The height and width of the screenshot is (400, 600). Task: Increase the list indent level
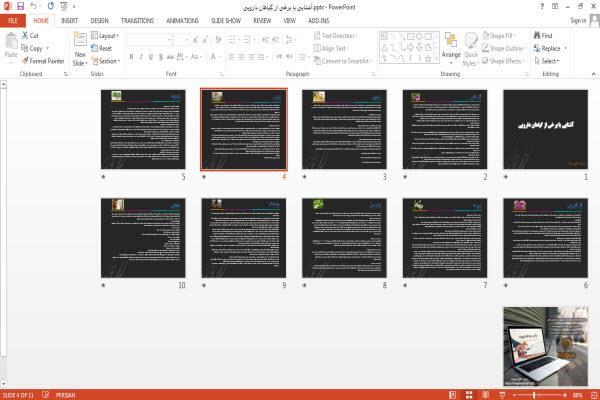click(x=276, y=40)
